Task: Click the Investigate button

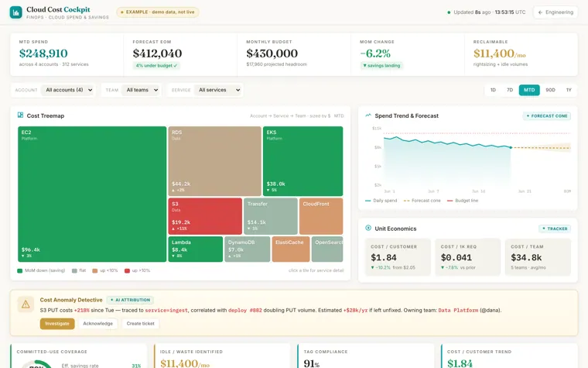Action: pos(57,324)
